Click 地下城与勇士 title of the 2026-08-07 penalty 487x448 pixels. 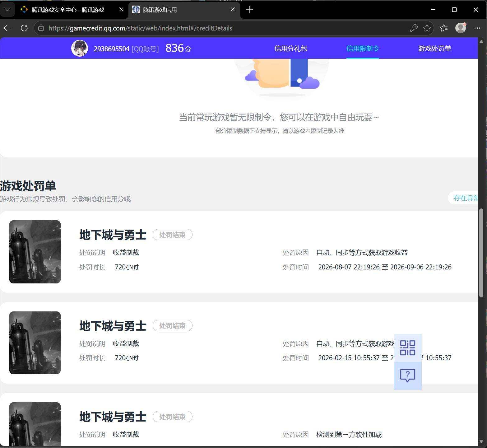113,235
